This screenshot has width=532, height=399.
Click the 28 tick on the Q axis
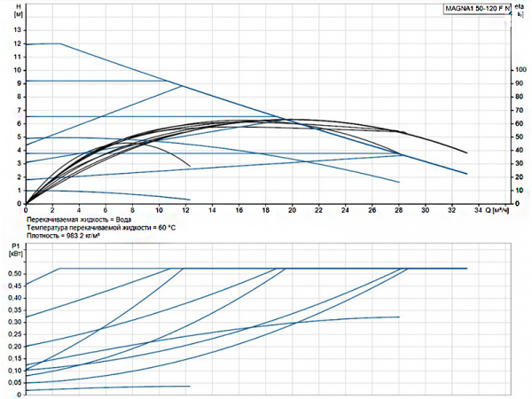tap(398, 211)
